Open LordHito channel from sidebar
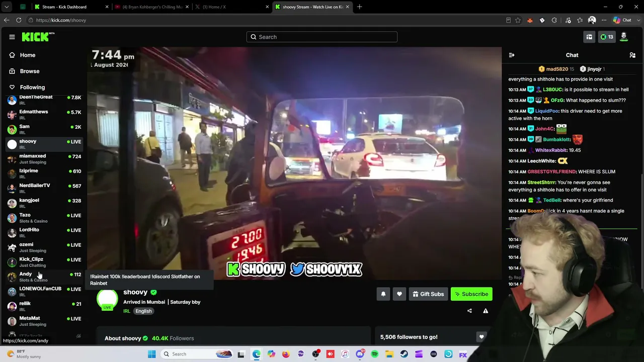Screen dimensions: 644x362 (44, 232)
